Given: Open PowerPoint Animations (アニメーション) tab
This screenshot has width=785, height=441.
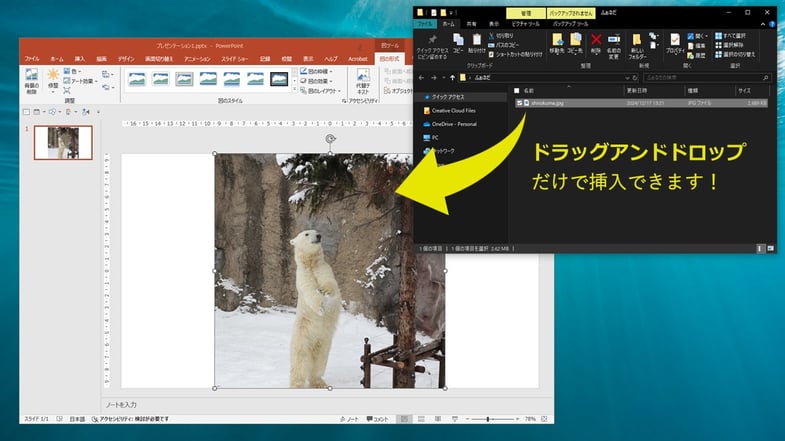Looking at the screenshot, I should (x=197, y=59).
